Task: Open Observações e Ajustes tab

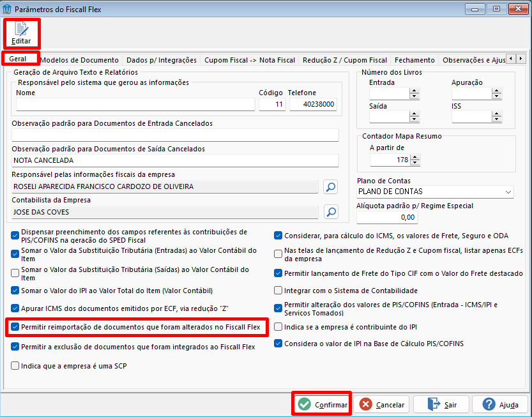Action: (474, 60)
